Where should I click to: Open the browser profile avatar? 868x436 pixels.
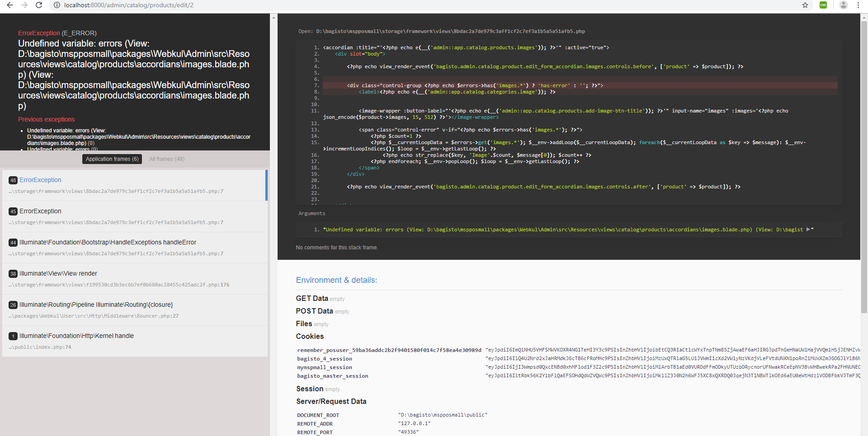(x=844, y=5)
